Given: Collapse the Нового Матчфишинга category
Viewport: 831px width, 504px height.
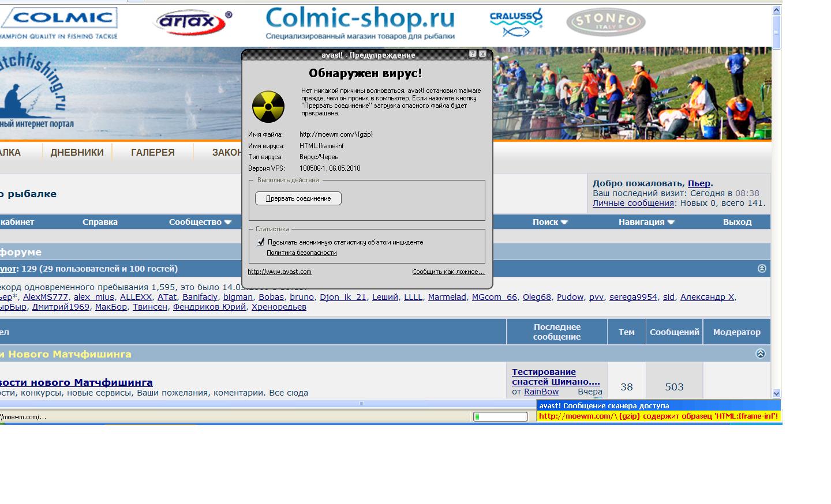Looking at the screenshot, I should [760, 353].
